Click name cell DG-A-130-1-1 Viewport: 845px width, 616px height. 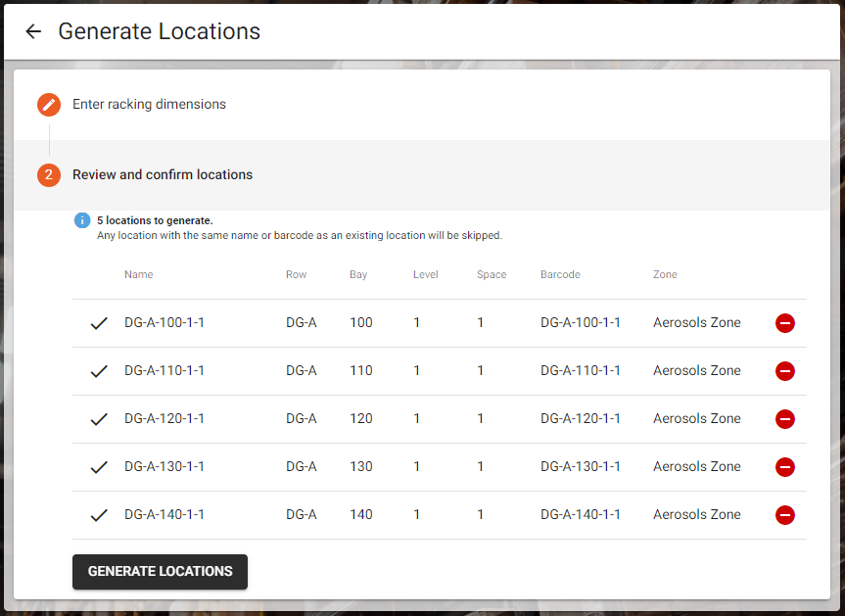tap(164, 466)
